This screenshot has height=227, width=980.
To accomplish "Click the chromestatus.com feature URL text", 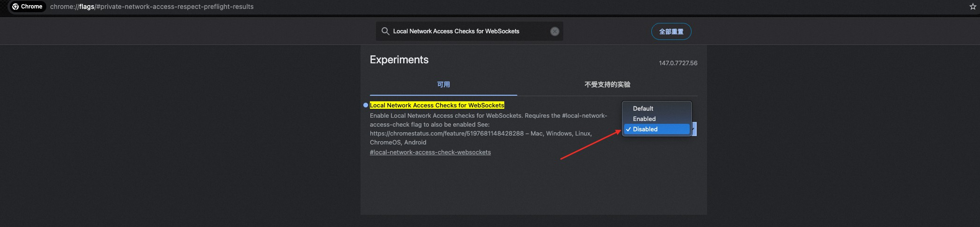I will coord(447,134).
